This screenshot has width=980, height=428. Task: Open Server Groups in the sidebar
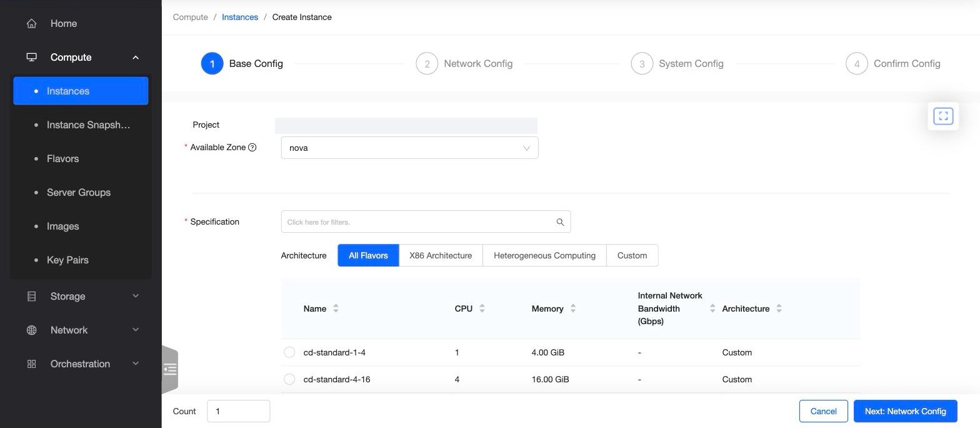[x=81, y=192]
